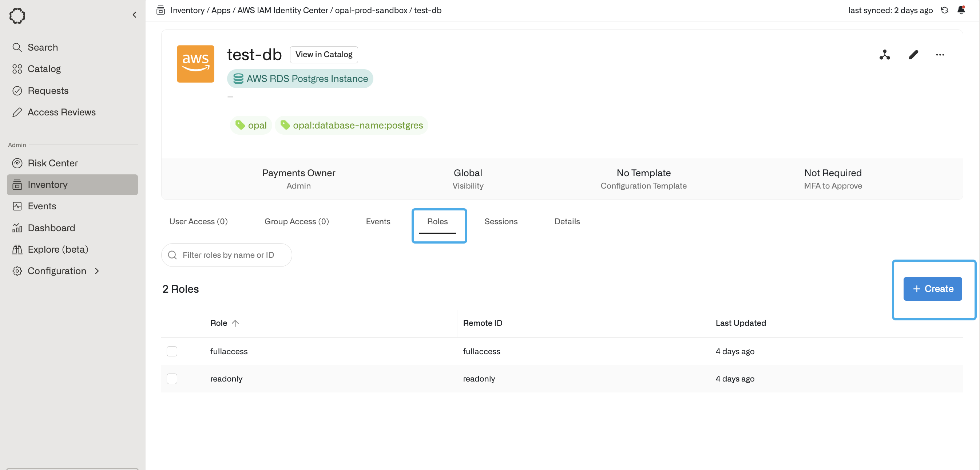Click the resource graph icon
Image resolution: width=980 pixels, height=470 pixels.
pos(885,55)
